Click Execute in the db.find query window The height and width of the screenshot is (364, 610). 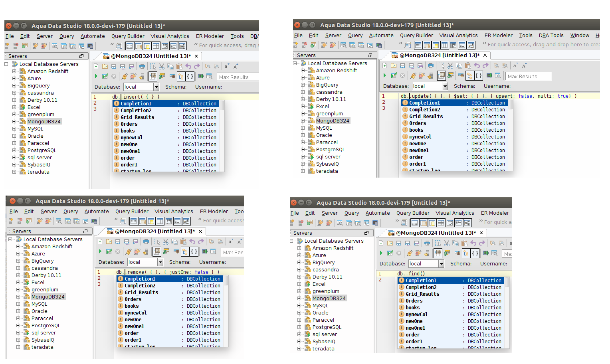pyautogui.click(x=381, y=253)
